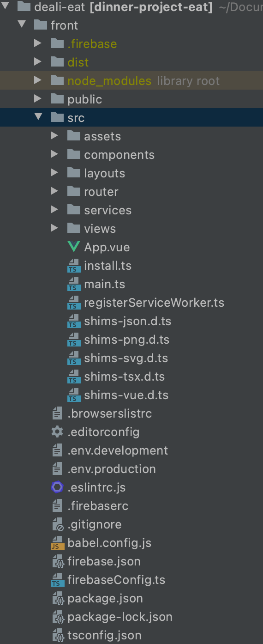Click the file icon of .env.production
The width and height of the screenshot is (263, 644).
pos(57,469)
